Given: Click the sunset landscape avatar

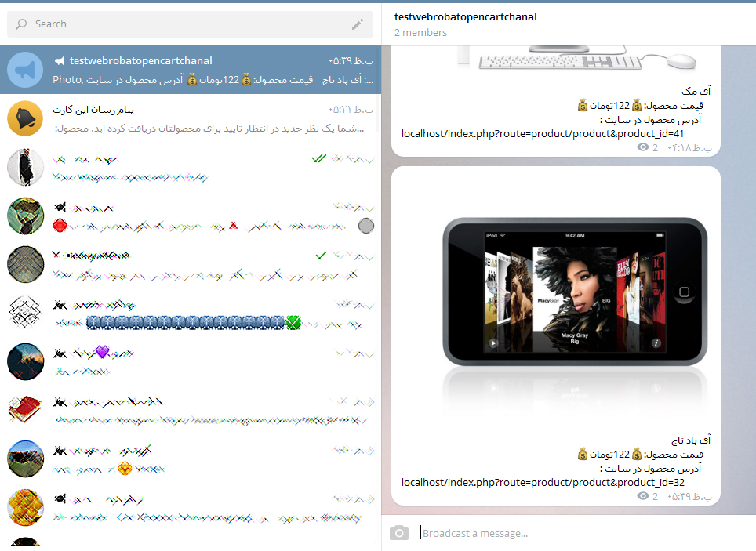Looking at the screenshot, I should [25, 361].
